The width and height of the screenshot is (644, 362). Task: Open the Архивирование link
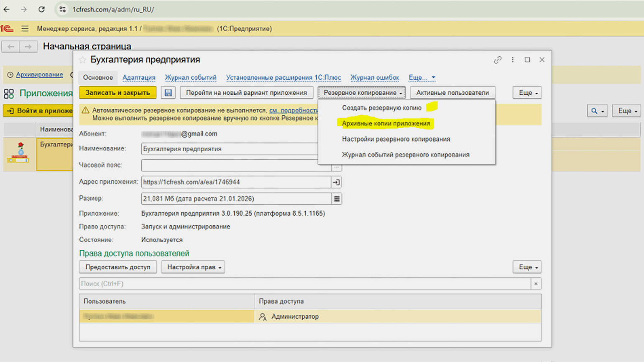(39, 75)
